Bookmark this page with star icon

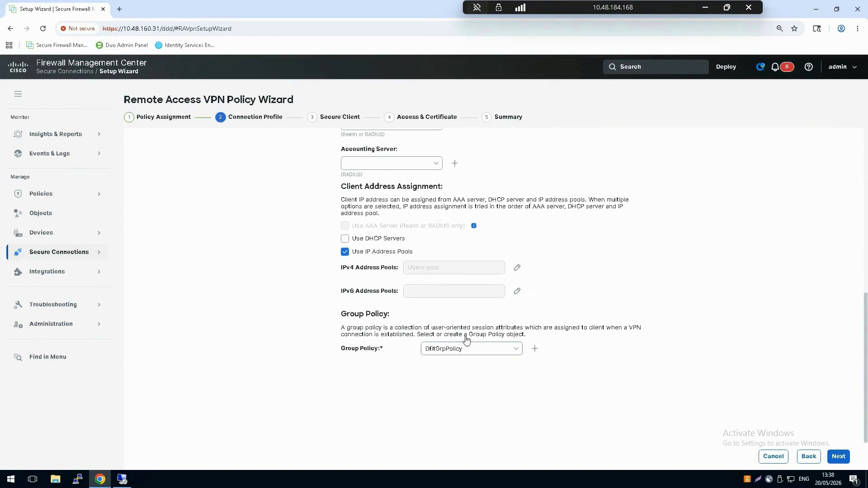tap(794, 28)
